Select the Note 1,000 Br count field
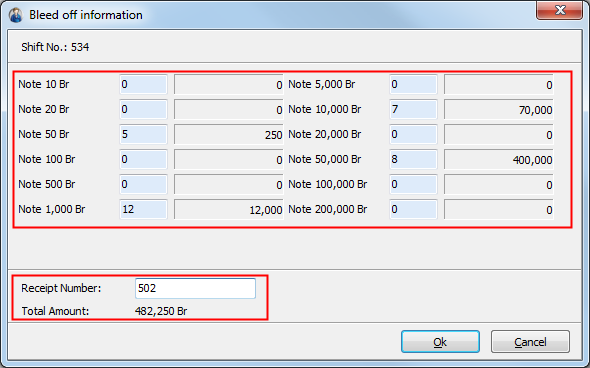The height and width of the screenshot is (368, 590). 143,209
